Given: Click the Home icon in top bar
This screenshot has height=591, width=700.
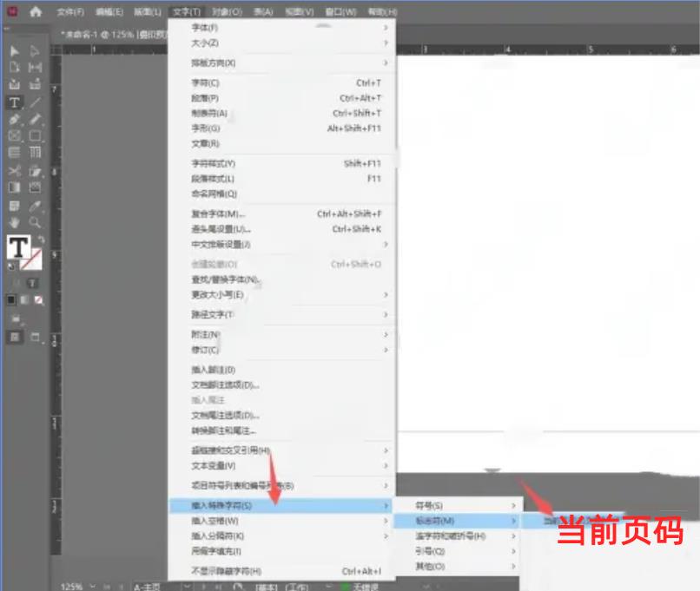Looking at the screenshot, I should coord(36,12).
